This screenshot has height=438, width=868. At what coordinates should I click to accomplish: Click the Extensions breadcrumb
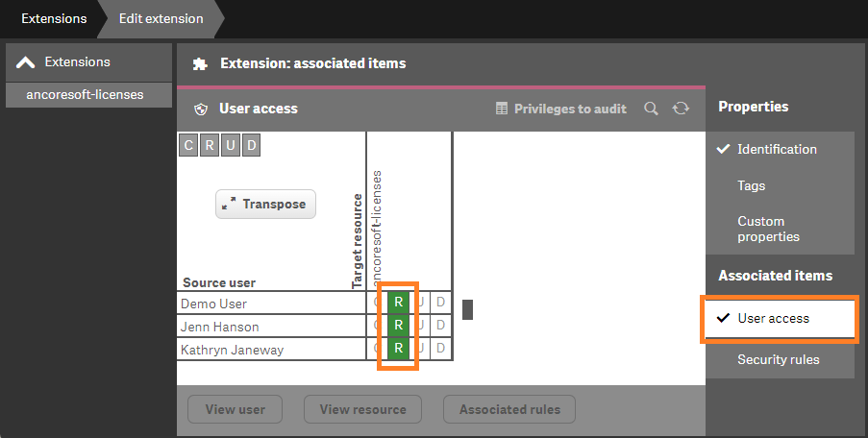[x=54, y=18]
